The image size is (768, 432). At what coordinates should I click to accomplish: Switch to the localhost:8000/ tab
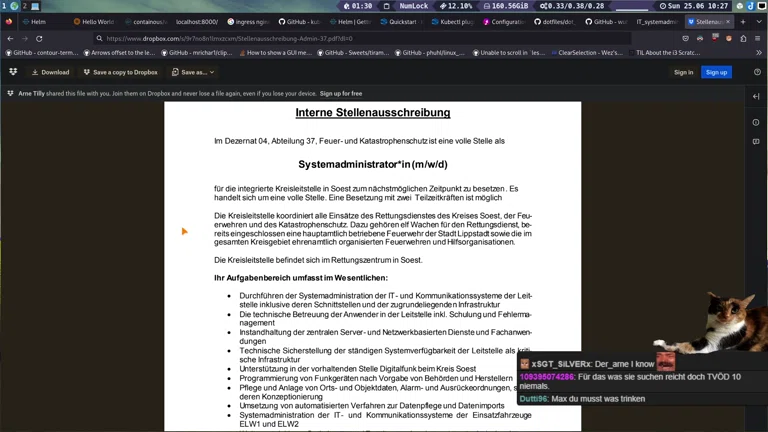pyautogui.click(x=196, y=22)
